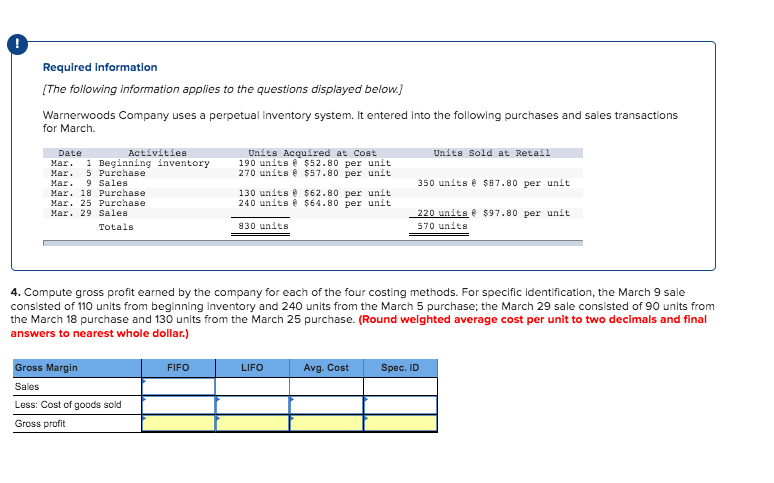774x483 pixels.
Task: Click the FIFO Cost of goods sold cell
Action: tap(178, 405)
